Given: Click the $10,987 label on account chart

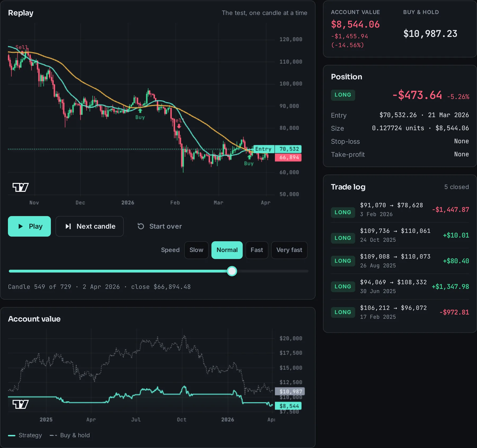Looking at the screenshot, I should click(x=290, y=391).
